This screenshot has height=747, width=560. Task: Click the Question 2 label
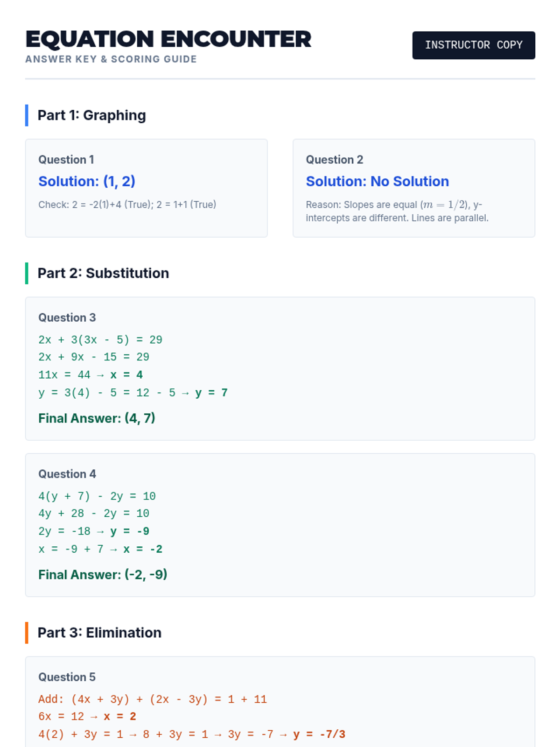(334, 160)
